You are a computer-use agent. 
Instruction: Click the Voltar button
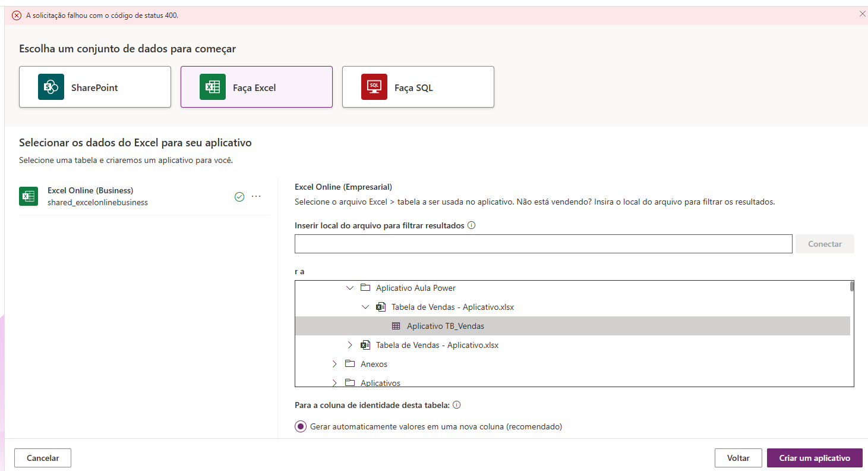click(738, 458)
